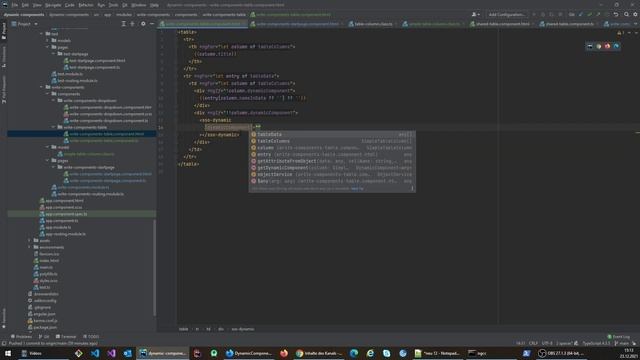The width and height of the screenshot is (640, 360).
Task: Select tableData in the completion popup
Action: tap(332, 134)
